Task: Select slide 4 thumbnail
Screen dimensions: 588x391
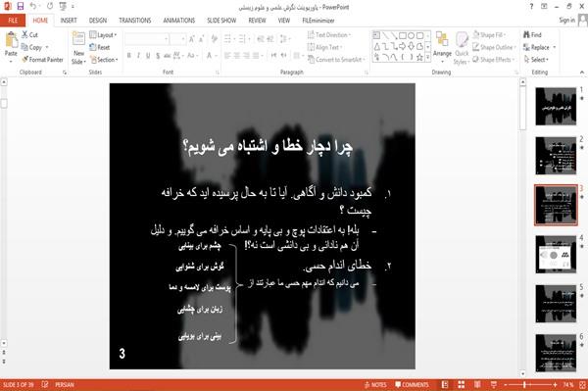Action: [x=556, y=254]
